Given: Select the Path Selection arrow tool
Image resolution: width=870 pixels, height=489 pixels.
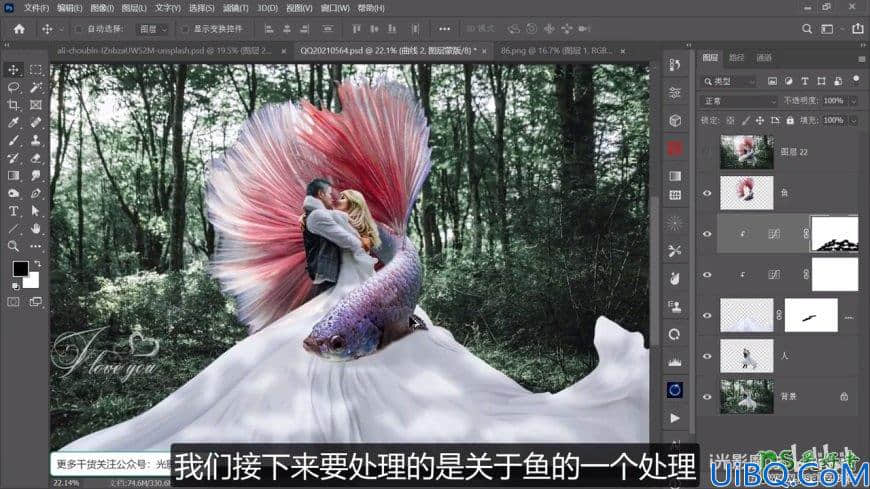Looking at the screenshot, I should (x=36, y=211).
